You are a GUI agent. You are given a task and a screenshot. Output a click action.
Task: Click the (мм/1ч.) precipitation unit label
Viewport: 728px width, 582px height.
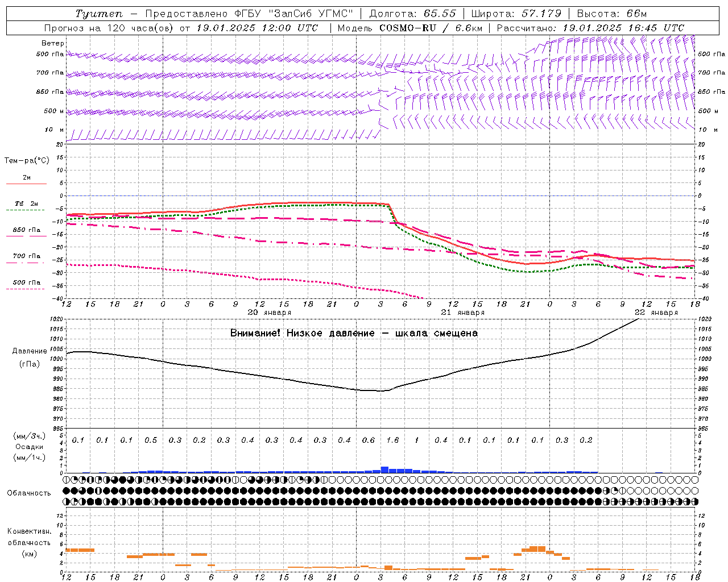[x=30, y=458]
